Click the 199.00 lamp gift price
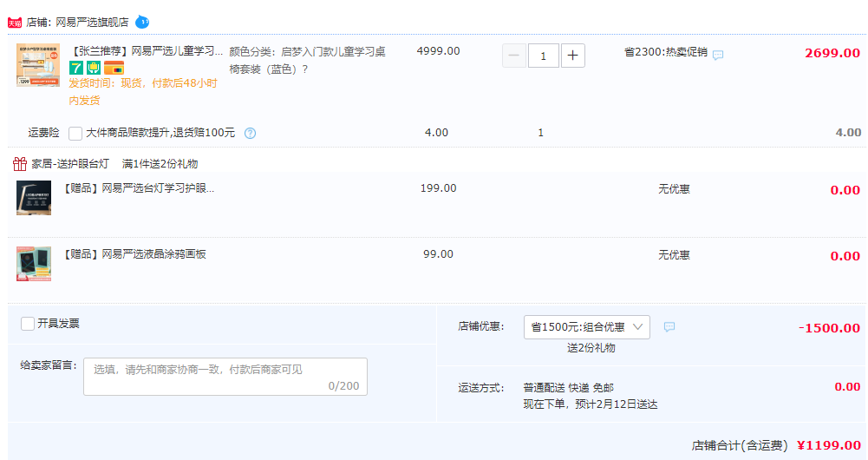Screen dimensions: 868x460 (x=439, y=188)
